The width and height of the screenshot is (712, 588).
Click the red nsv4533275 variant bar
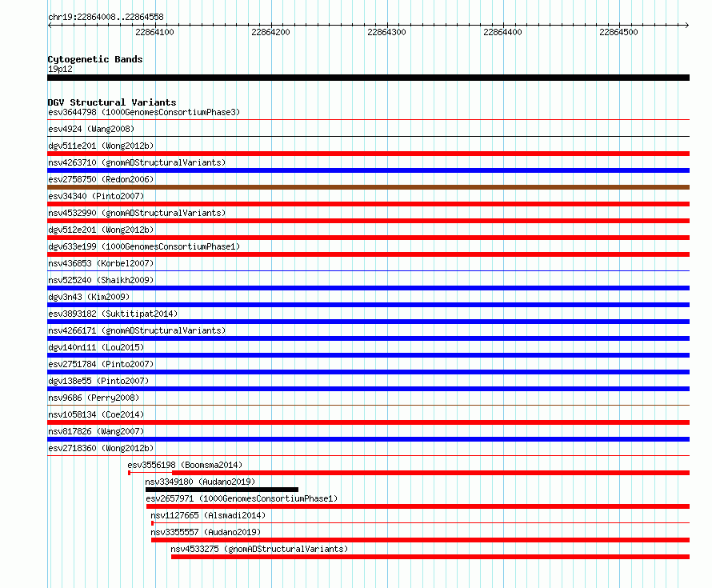pyautogui.click(x=430, y=557)
